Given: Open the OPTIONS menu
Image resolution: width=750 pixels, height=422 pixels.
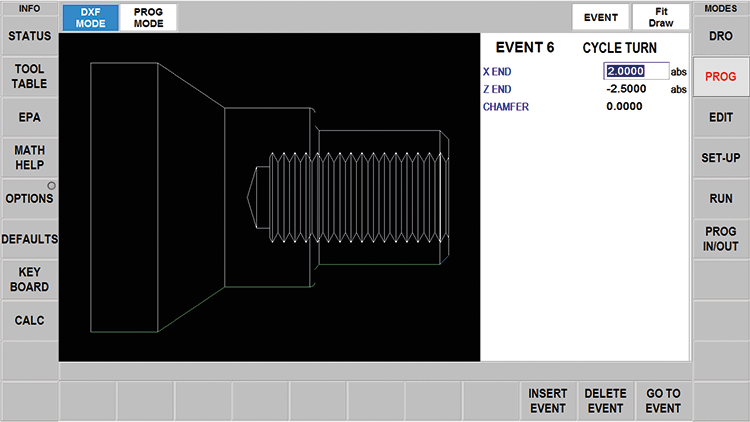Looking at the screenshot, I should pos(30,198).
